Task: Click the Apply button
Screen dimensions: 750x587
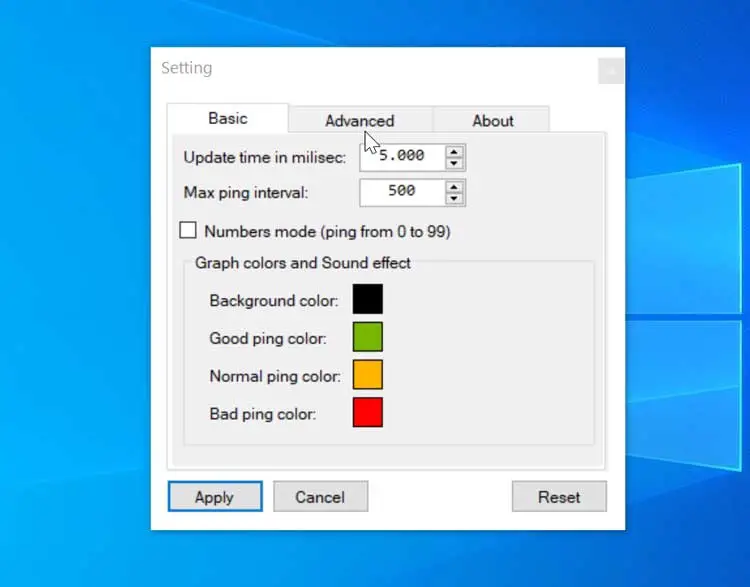Action: point(215,497)
